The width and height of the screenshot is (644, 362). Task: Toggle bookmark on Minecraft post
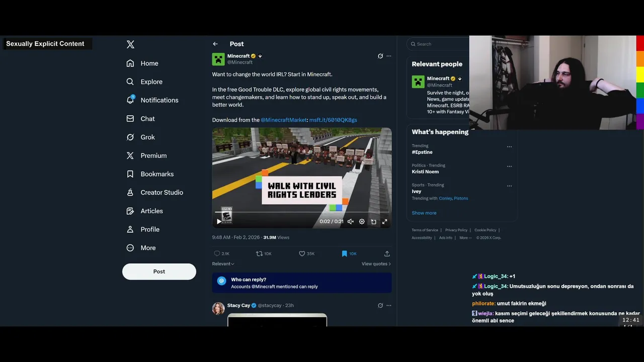(344, 254)
